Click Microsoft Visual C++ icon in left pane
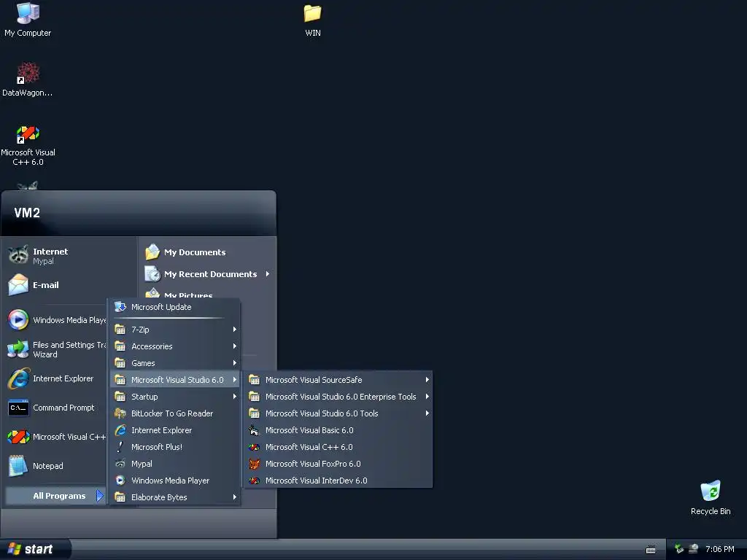The height and width of the screenshot is (560, 747). (x=18, y=437)
